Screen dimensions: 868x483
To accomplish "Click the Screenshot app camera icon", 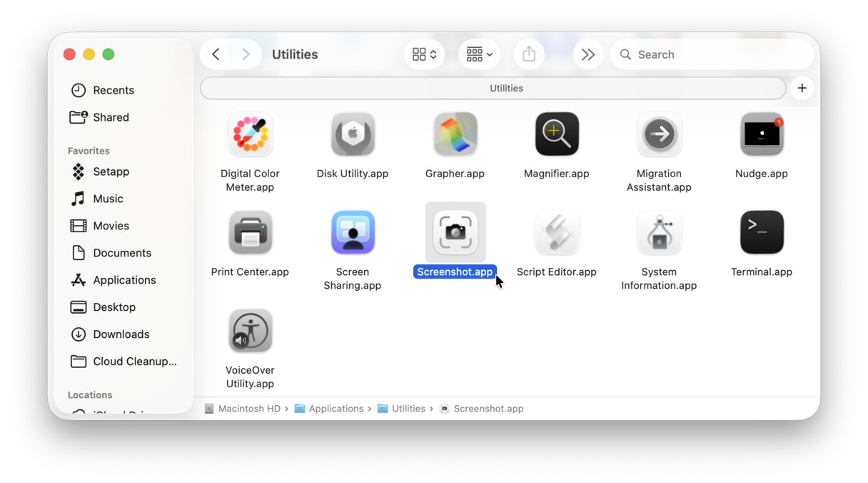I will point(455,232).
